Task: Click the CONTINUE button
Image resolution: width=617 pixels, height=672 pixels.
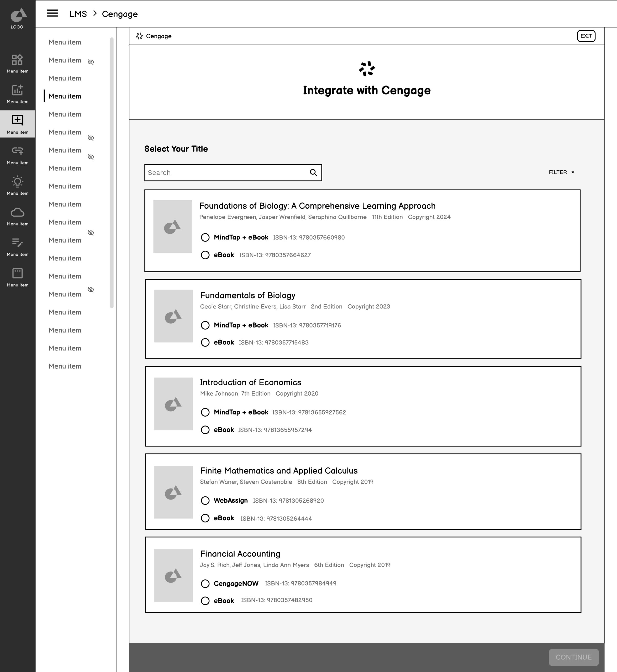Action: tap(574, 657)
